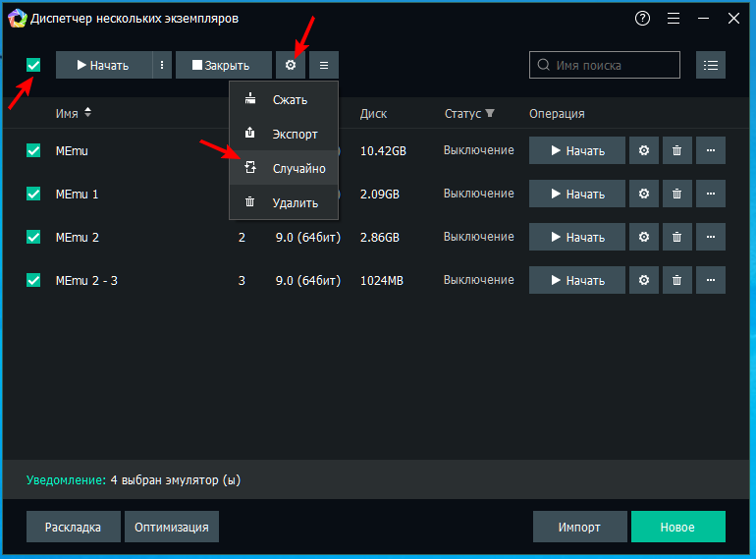Open help question mark icon in title bar

point(642,19)
